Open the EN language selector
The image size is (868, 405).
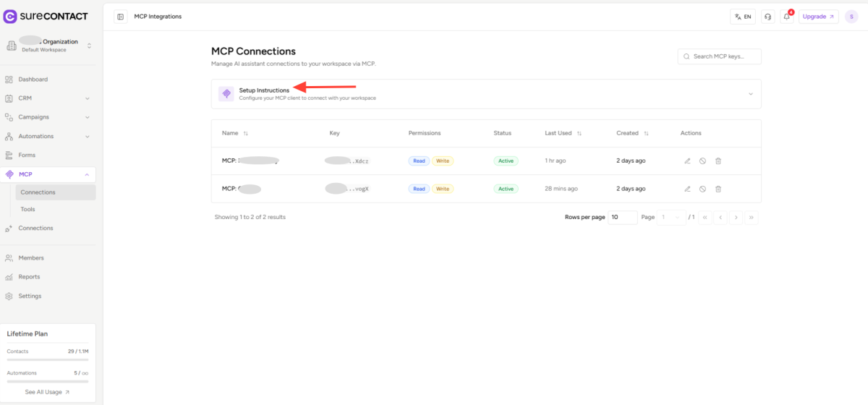(742, 17)
